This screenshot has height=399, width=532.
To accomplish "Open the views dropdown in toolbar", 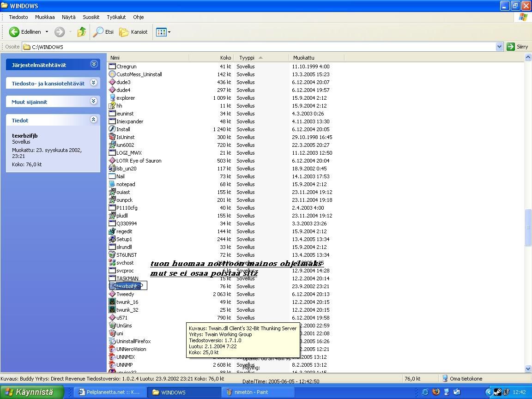I will (163, 32).
